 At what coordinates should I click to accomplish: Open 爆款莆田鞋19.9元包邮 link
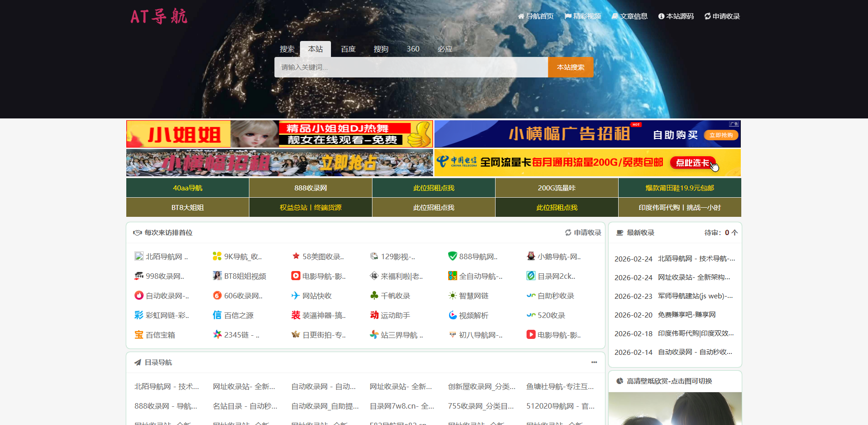pyautogui.click(x=679, y=187)
